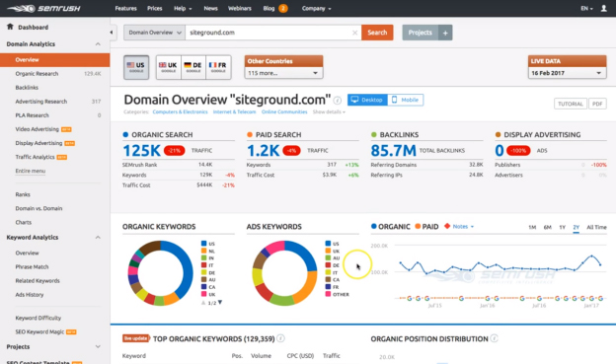Toggle the Organic series in the chart
This screenshot has width=616, height=364.
[391, 227]
